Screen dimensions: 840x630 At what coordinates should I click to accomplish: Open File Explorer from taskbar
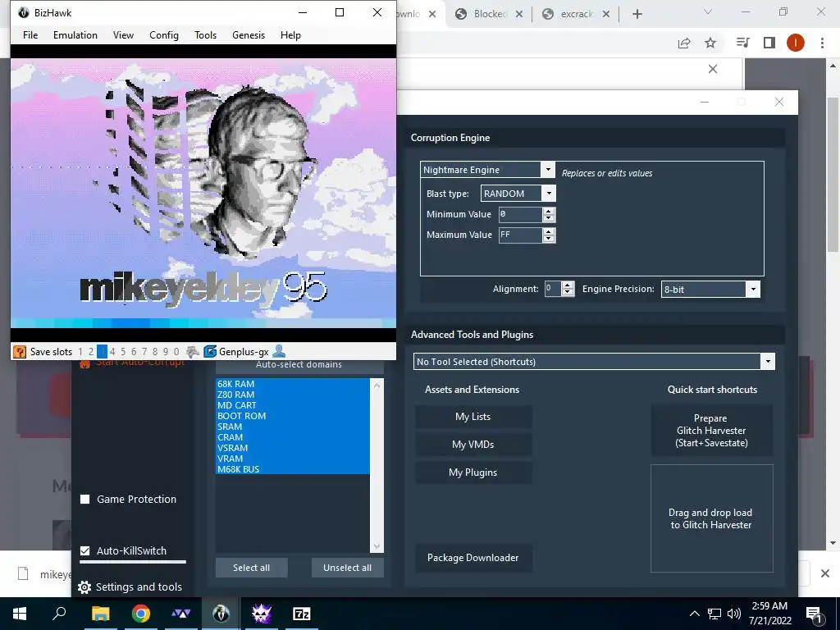click(100, 614)
